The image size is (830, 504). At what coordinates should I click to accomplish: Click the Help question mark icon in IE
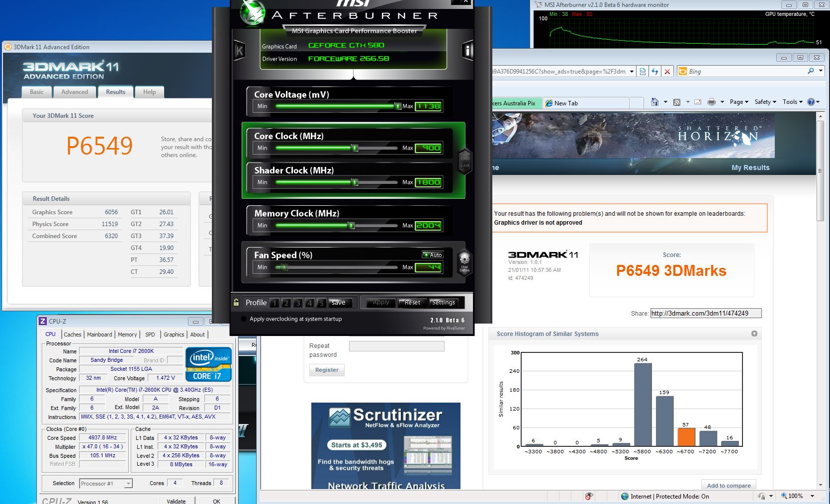point(811,102)
